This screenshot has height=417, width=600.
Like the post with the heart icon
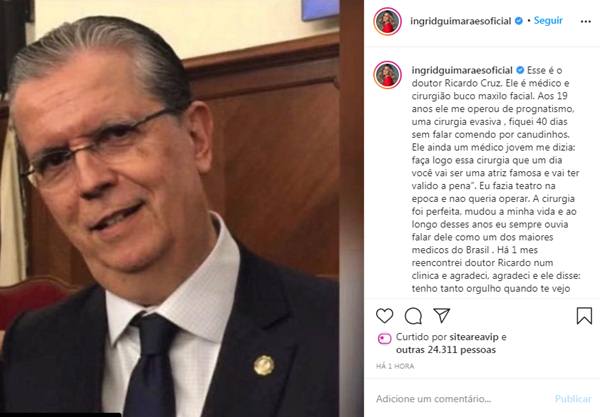[385, 316]
